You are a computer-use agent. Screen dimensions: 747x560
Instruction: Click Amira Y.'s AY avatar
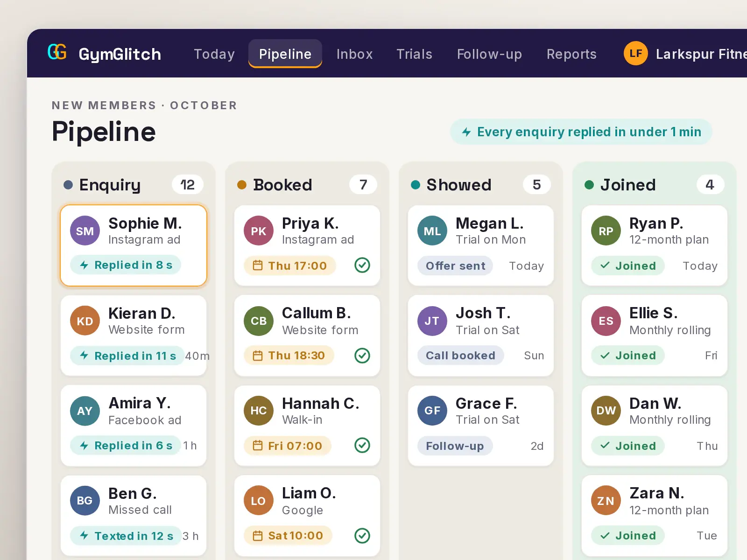[85, 411]
